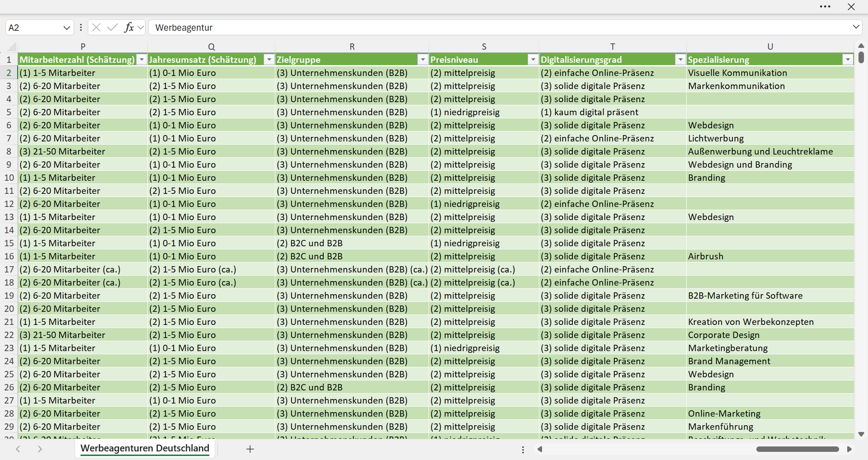Screen dimensions: 868x460
Task: Select column U header
Action: coord(770,47)
